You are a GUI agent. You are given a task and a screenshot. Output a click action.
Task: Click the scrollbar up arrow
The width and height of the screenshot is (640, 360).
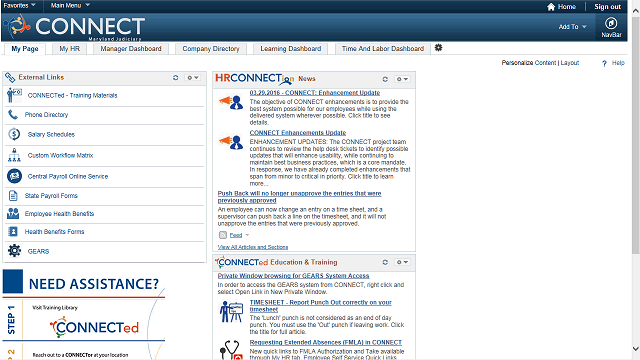[x=636, y=11]
